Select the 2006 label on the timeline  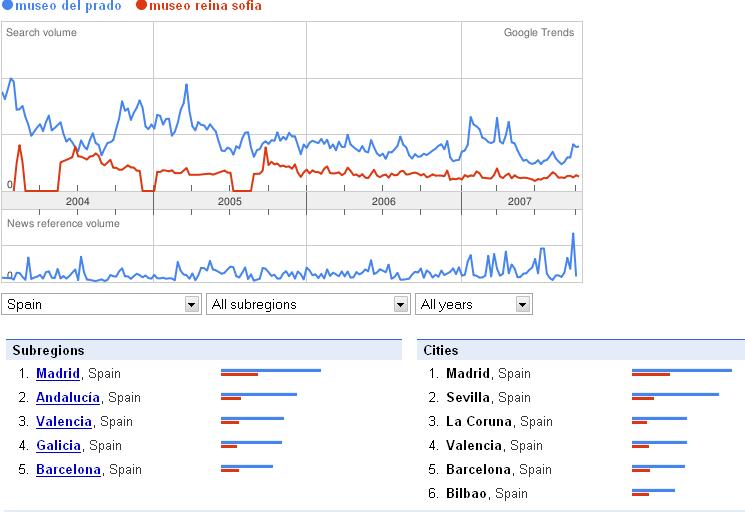[x=384, y=201]
